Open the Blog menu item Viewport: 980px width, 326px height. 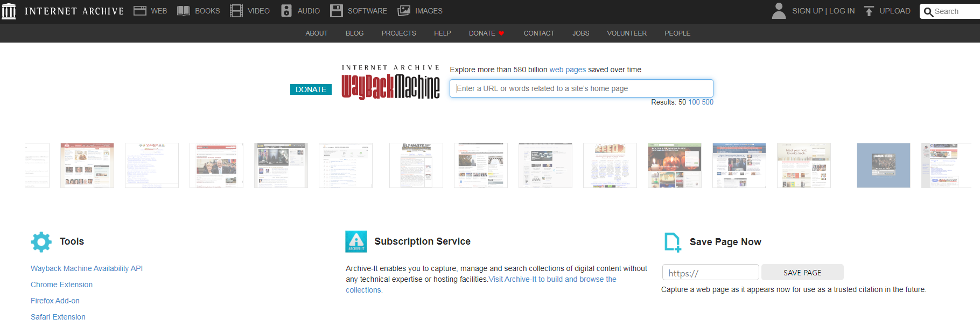(x=355, y=33)
